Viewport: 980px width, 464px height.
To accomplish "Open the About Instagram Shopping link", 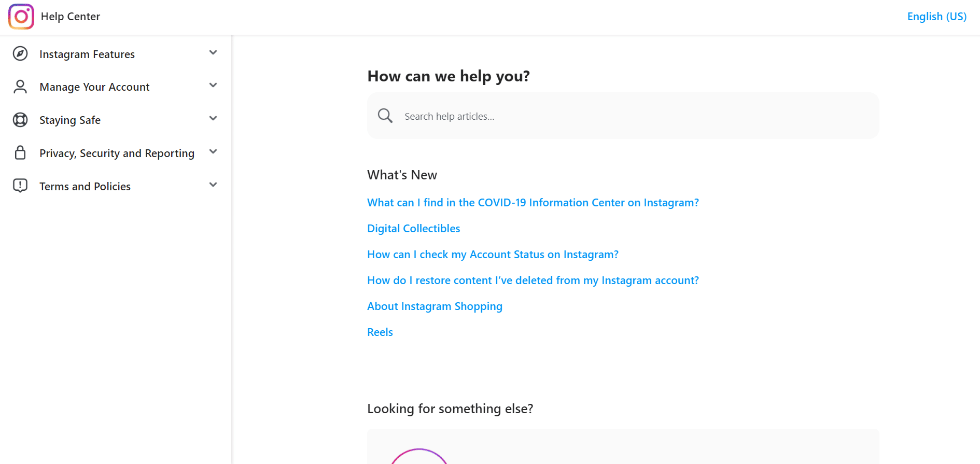I will [x=435, y=306].
